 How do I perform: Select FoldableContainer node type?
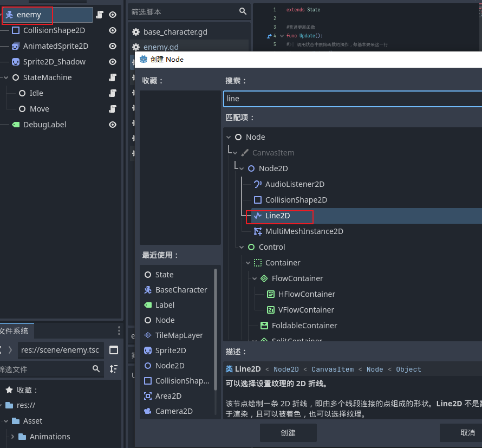(x=304, y=326)
